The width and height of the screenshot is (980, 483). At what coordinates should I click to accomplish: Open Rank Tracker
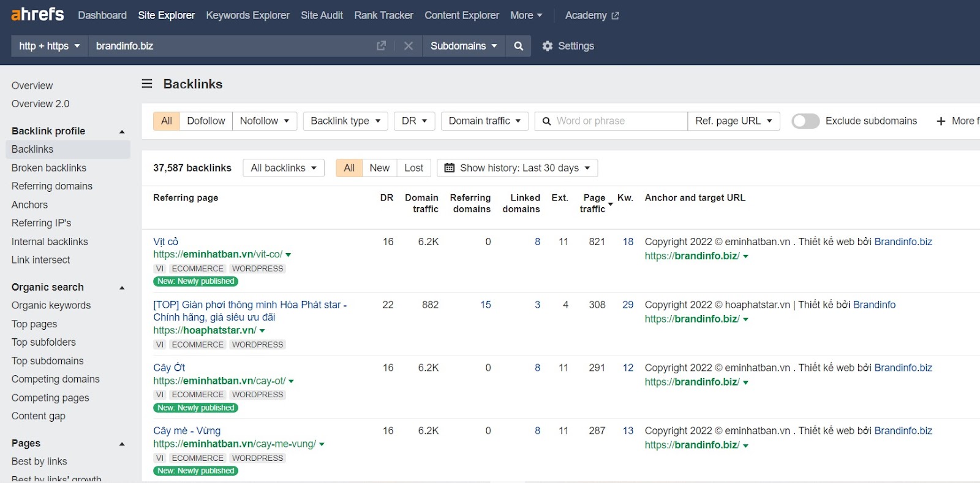pyautogui.click(x=383, y=15)
